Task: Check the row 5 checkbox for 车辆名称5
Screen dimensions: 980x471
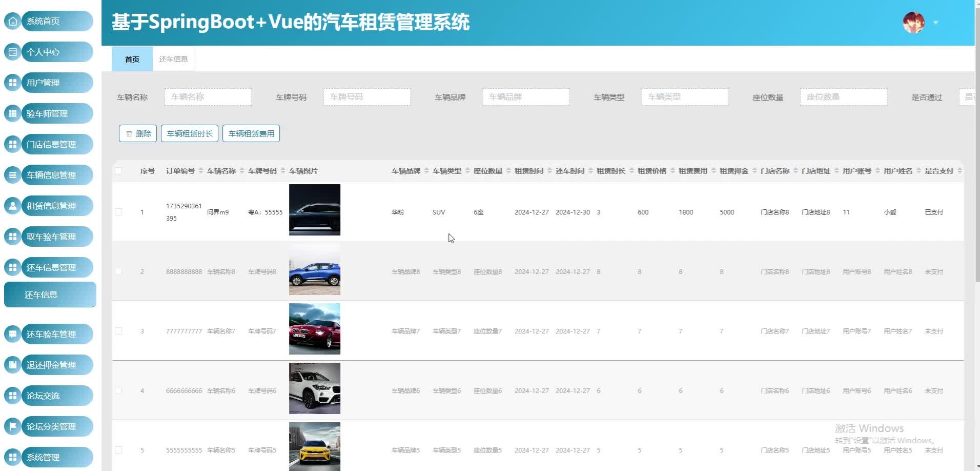Action: pos(118,450)
